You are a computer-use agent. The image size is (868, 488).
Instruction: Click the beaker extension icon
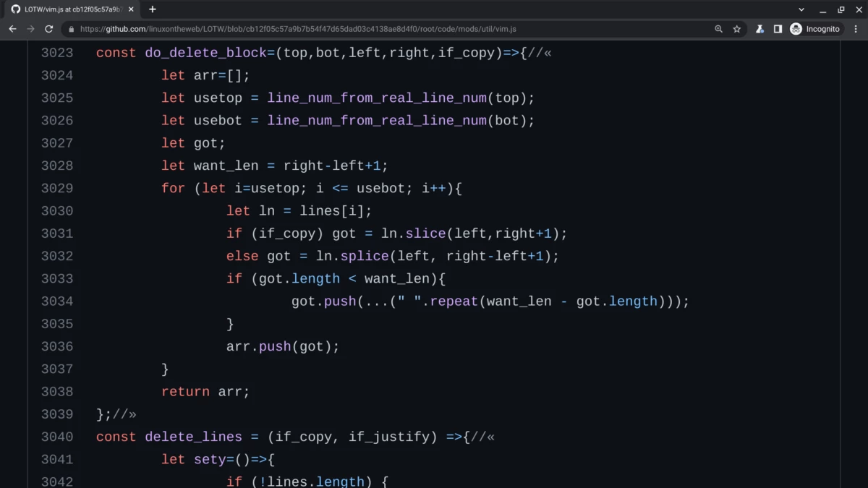coord(759,29)
